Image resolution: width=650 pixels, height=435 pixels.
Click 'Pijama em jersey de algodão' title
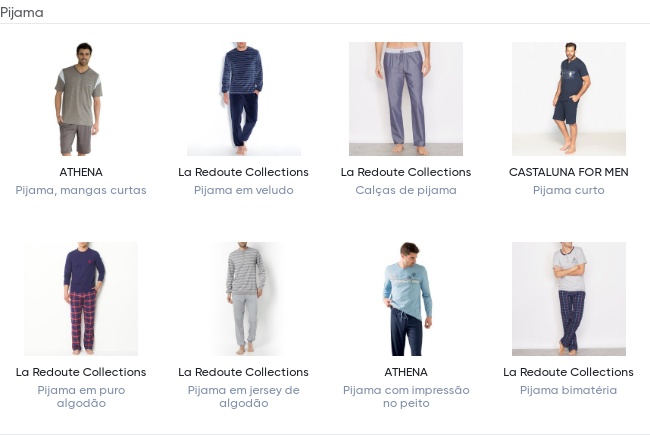click(x=243, y=397)
